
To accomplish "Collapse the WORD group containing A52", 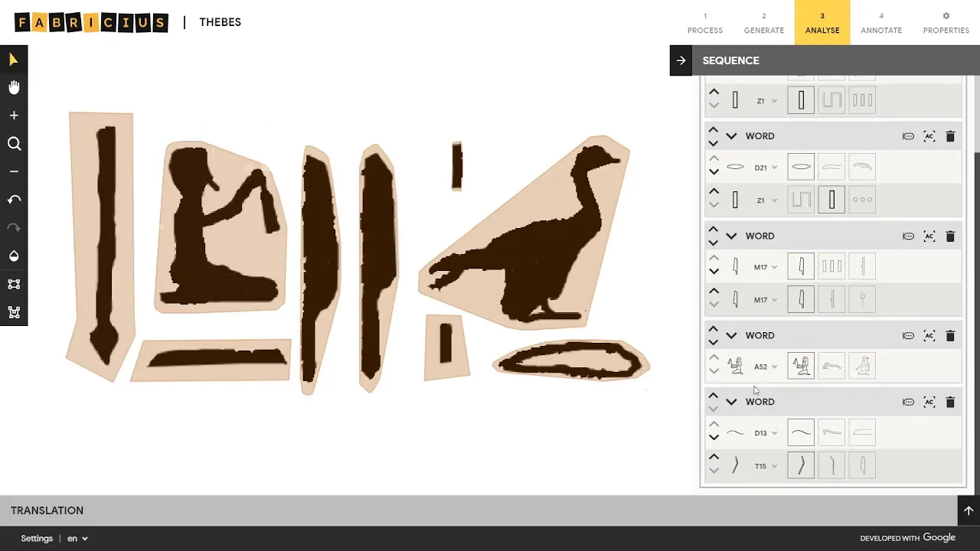I will pyautogui.click(x=731, y=336).
